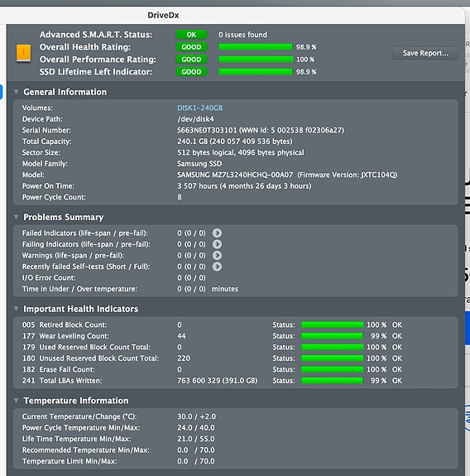Click the green OK status badge
This screenshot has width=470, height=476.
pos(191,35)
